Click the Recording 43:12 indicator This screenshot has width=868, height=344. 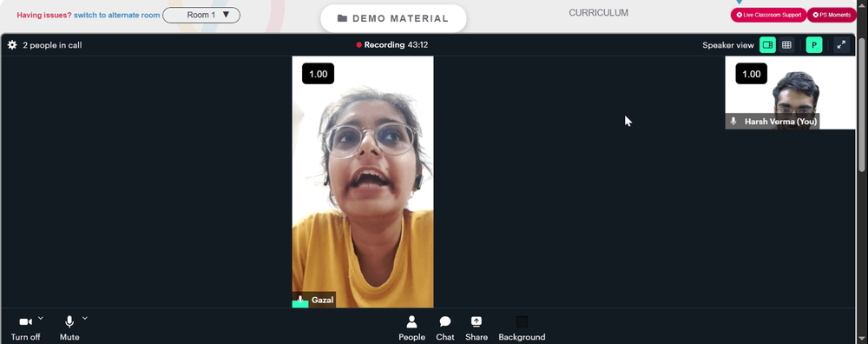coord(392,45)
